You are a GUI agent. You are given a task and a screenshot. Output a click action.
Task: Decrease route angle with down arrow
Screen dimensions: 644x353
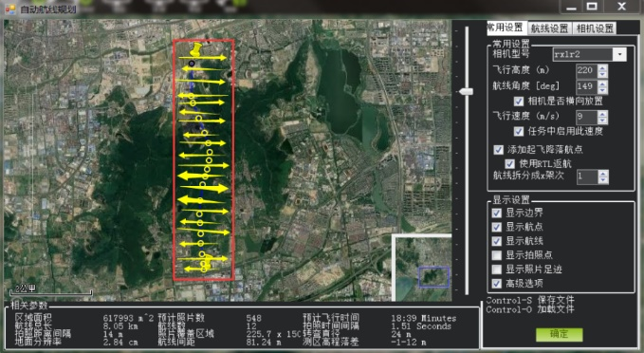(602, 90)
